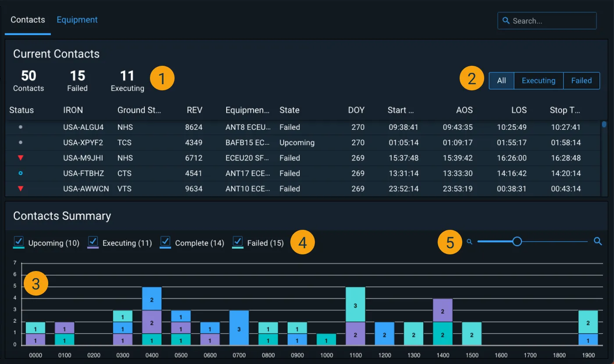Select the Contacts tab
This screenshot has height=364, width=614.
coord(27,20)
